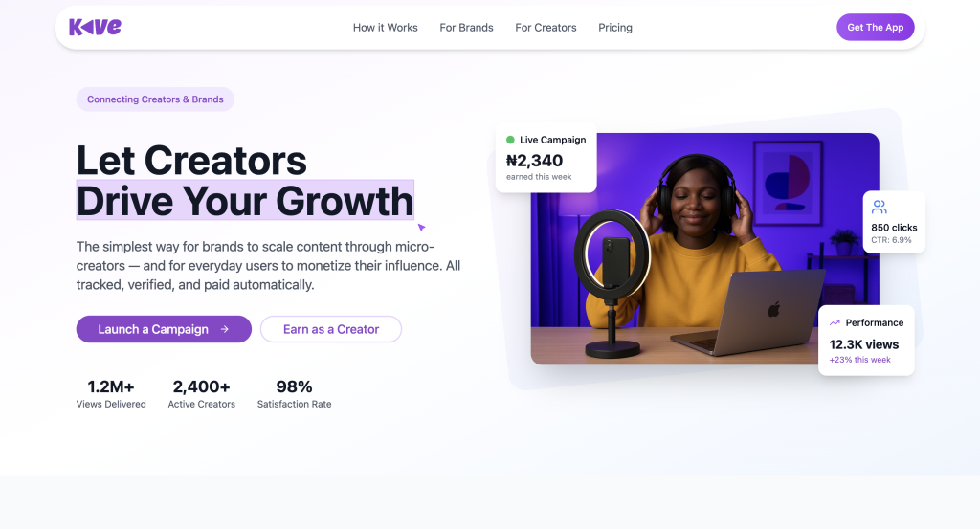Click the Kave logo

click(95, 27)
